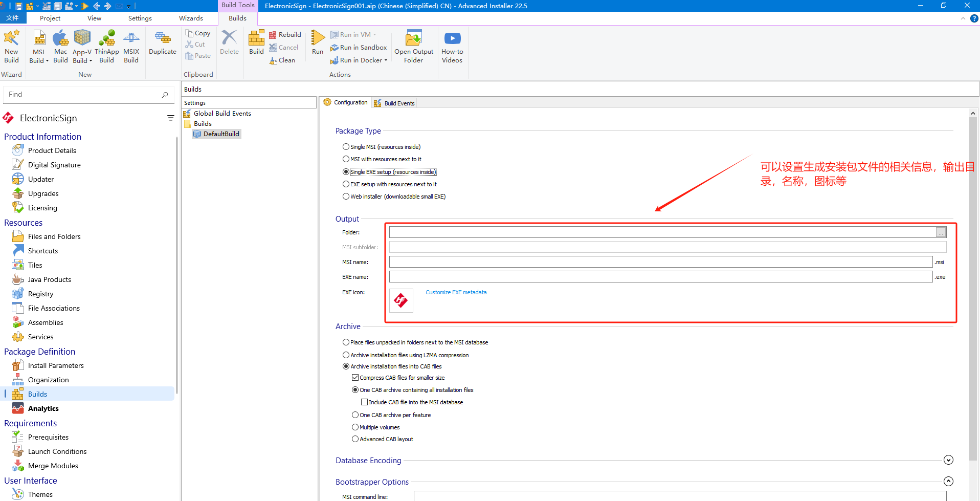Expand the Database Encoding section

[948, 460]
